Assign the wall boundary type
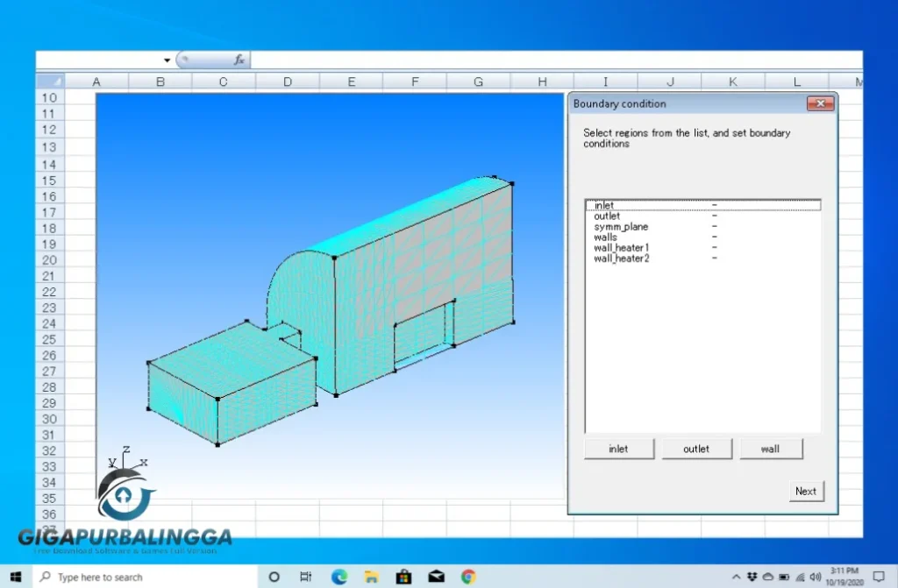Screen dimensions: 898x588 click(771, 448)
